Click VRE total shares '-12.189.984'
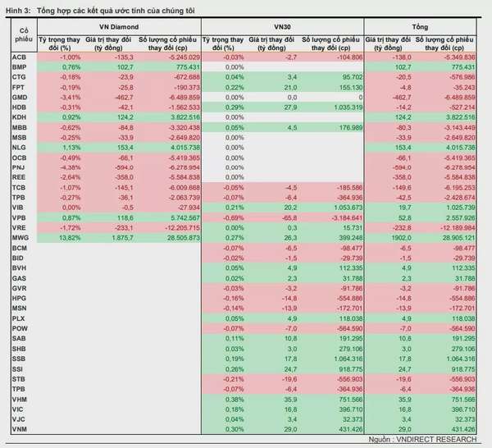The width and height of the screenshot is (492, 448). click(x=458, y=228)
